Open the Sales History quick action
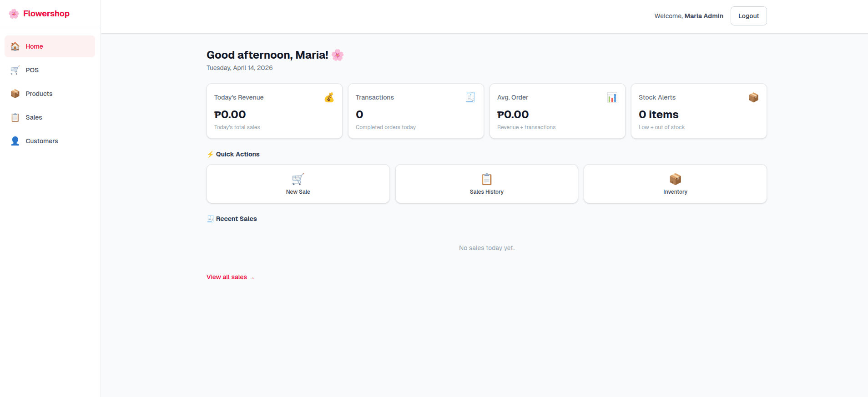Screen dimensions: 868x397 pos(487,184)
